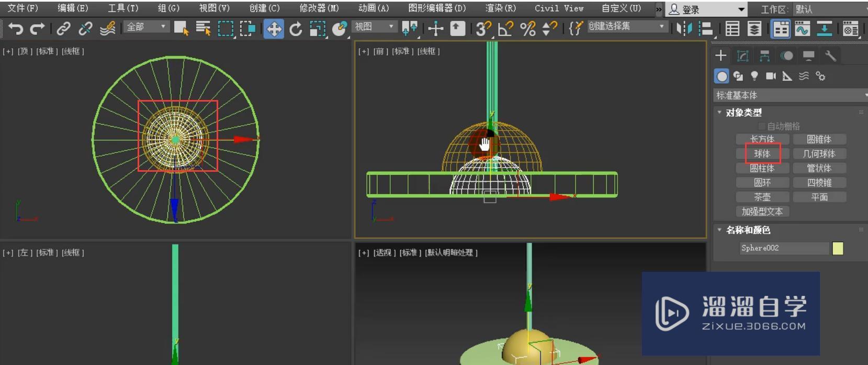868x365 pixels.
Task: Open the 修改器(M) menu
Action: pos(319,8)
